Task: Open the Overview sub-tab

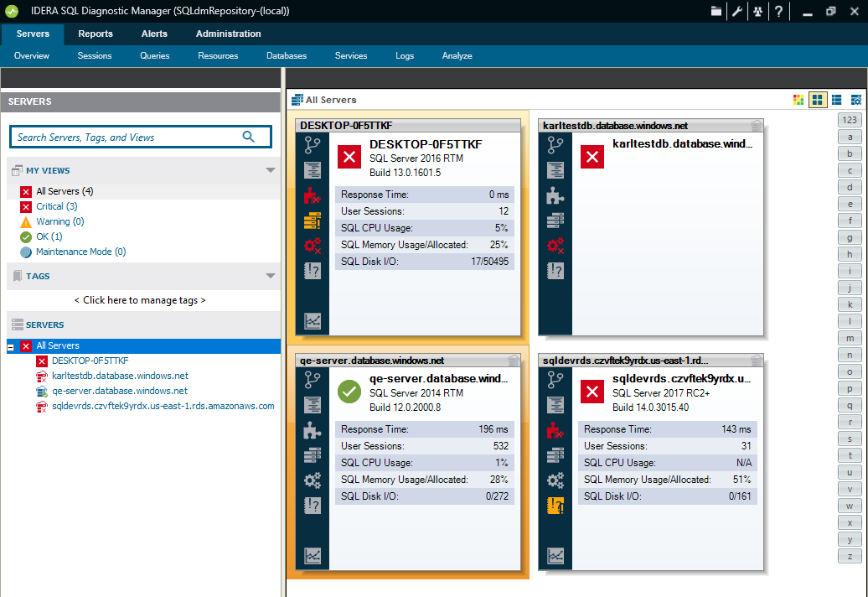Action: click(32, 56)
